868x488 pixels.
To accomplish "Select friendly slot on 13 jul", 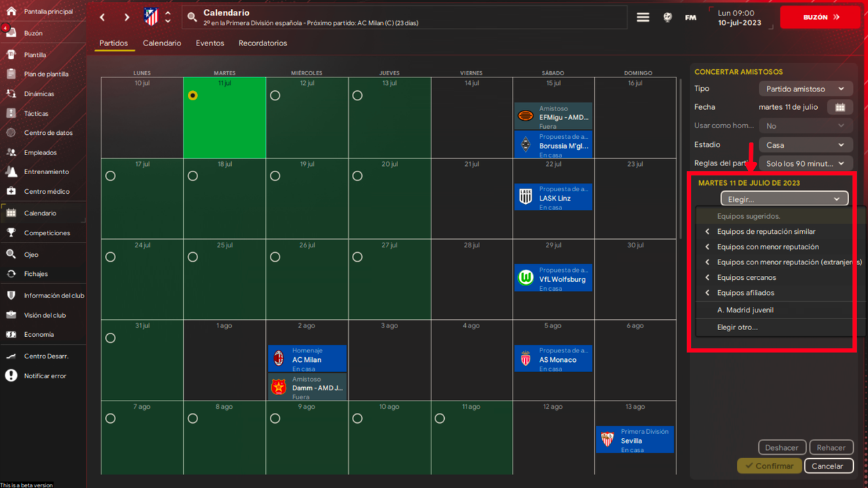I will tap(357, 96).
